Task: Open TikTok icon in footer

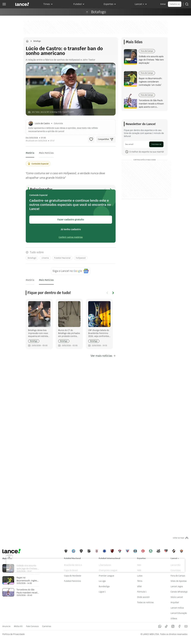Action: (x=166, y=626)
